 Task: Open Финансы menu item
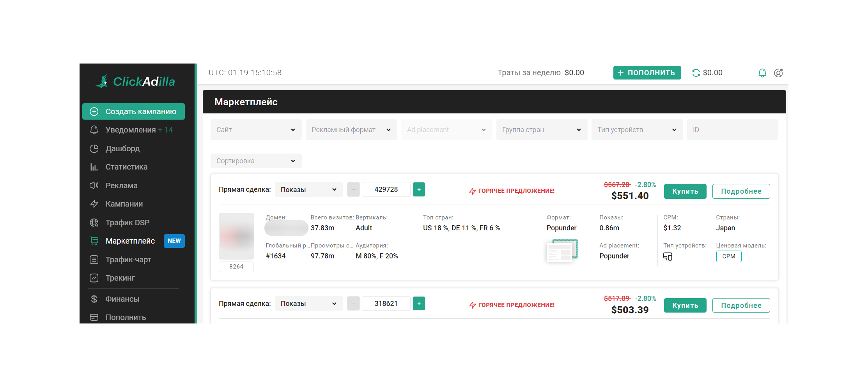122,299
